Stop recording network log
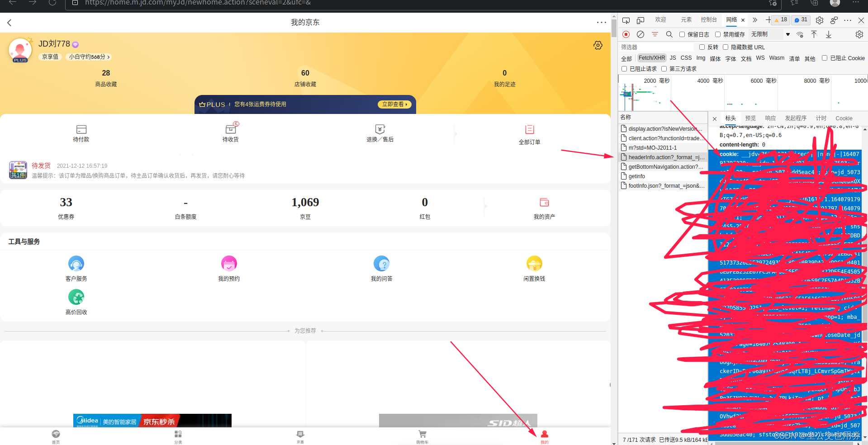868x445 pixels. click(x=626, y=34)
